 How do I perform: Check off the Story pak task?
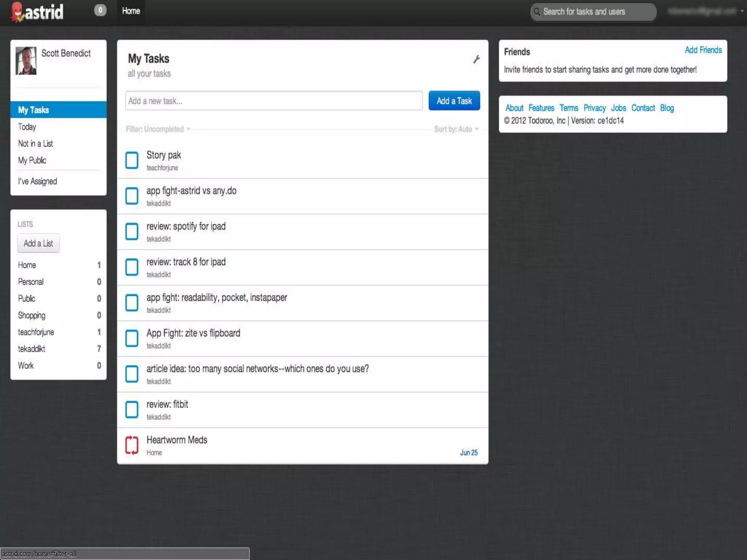[x=132, y=160]
